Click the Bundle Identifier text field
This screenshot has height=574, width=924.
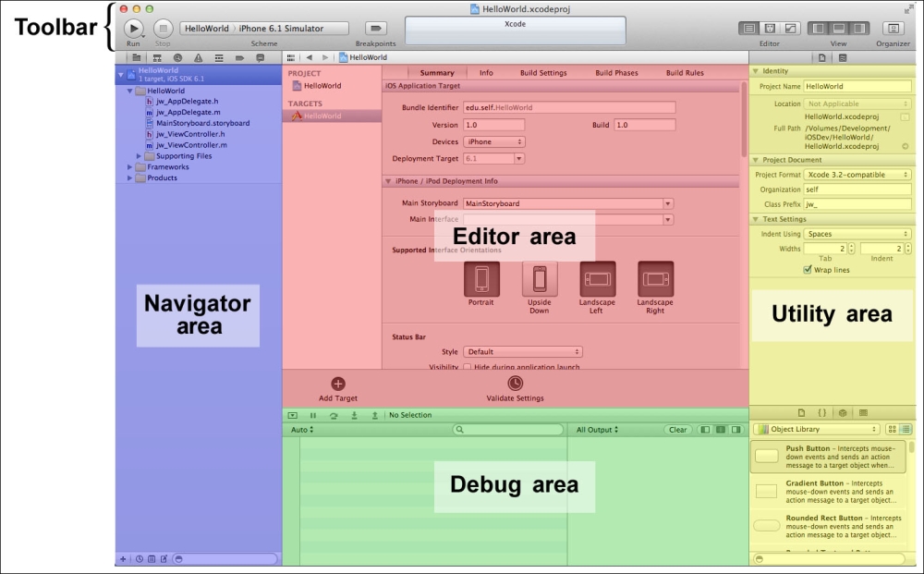click(x=569, y=108)
